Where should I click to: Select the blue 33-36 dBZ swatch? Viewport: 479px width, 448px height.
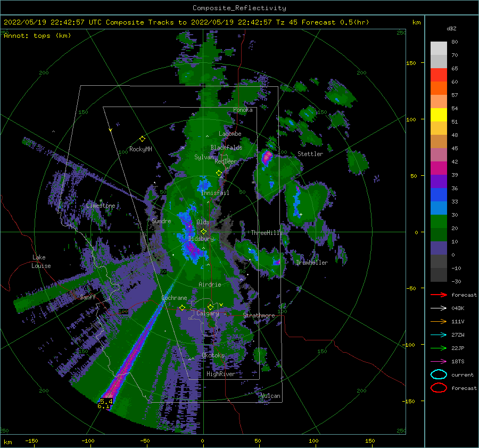439,194
